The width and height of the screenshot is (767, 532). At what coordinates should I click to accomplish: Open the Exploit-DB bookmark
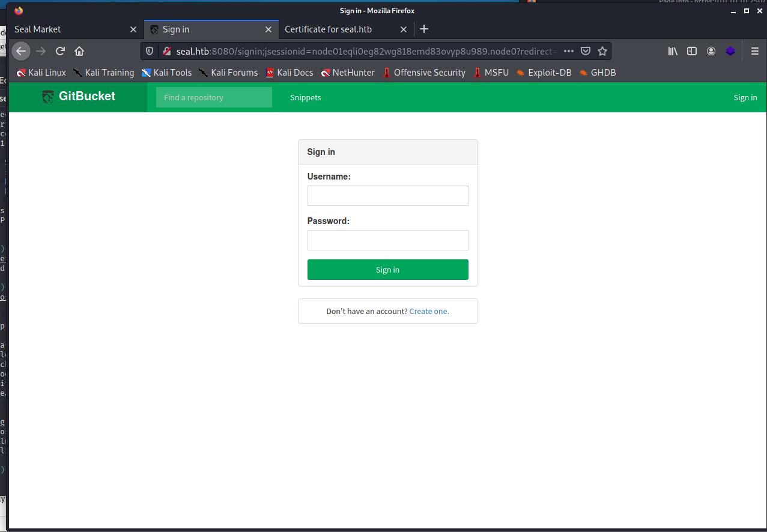(x=544, y=73)
